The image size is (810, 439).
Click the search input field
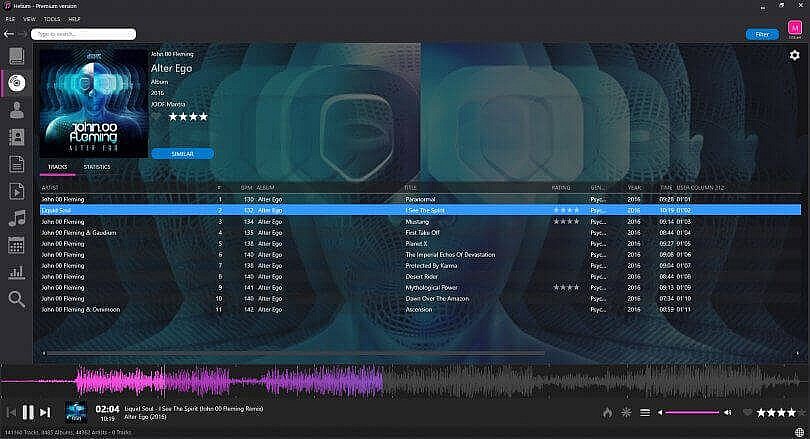coord(84,34)
